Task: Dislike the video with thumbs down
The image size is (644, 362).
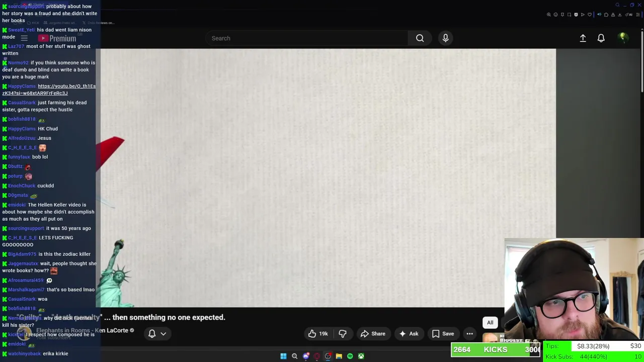Action: click(343, 333)
